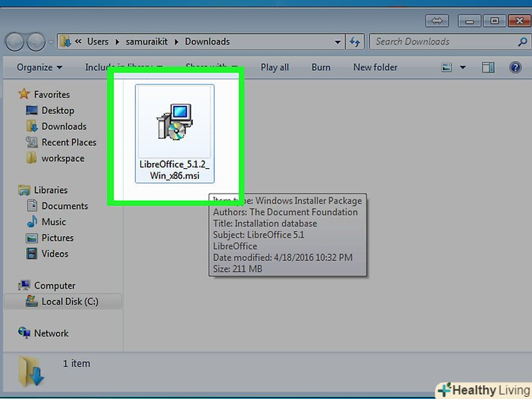Screen dimensions: 532x399
Task: Toggle the preview pane icon
Action: coord(488,67)
